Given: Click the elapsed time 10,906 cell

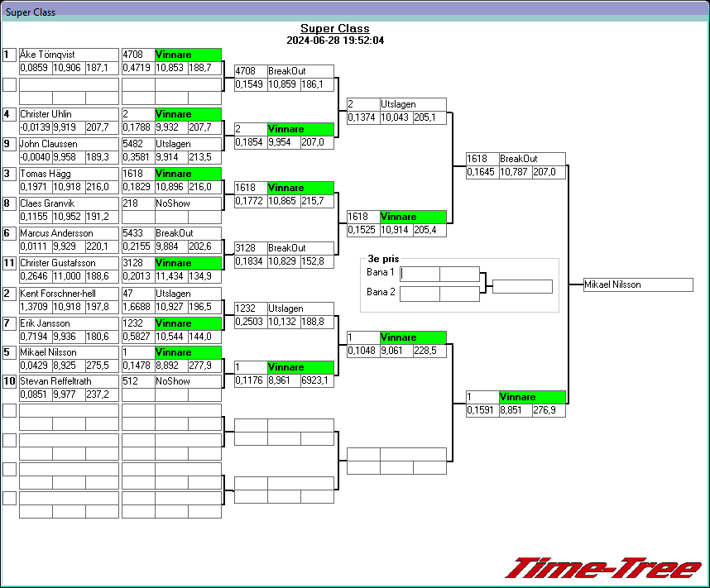Looking at the screenshot, I should [x=69, y=68].
